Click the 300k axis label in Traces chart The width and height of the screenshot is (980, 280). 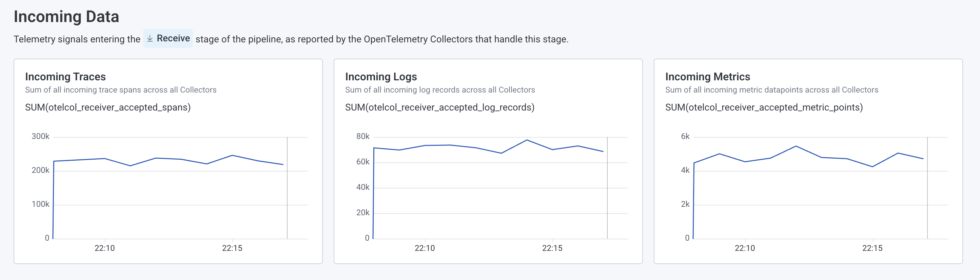[x=40, y=136]
